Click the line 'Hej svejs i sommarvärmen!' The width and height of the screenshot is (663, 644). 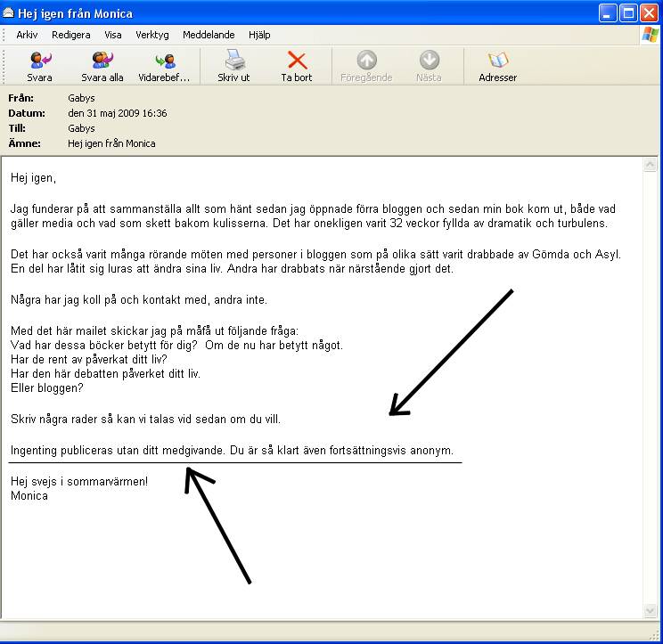click(x=79, y=481)
